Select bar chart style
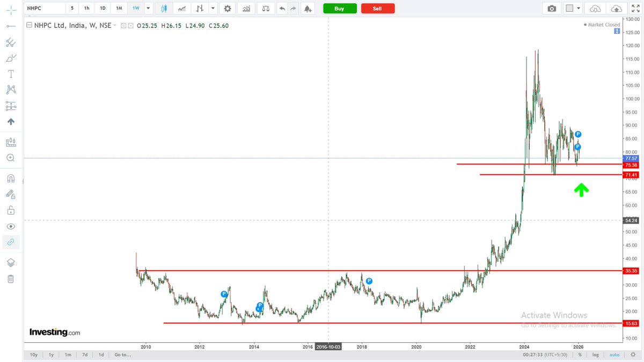The width and height of the screenshot is (644, 362). click(x=200, y=9)
